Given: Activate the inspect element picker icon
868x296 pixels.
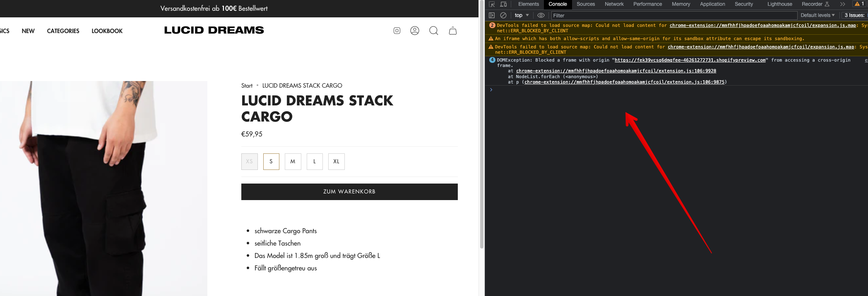Looking at the screenshot, I should [492, 4].
